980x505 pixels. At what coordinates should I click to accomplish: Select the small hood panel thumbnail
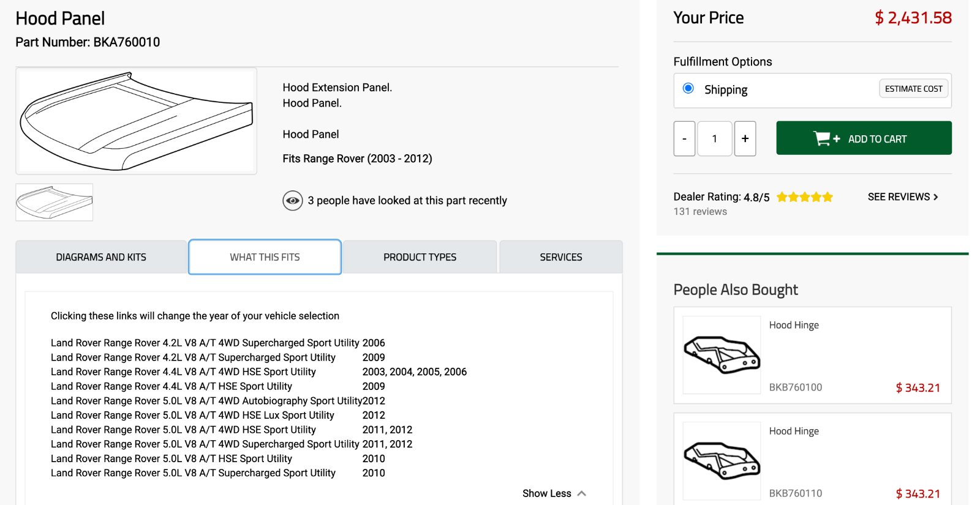tap(54, 202)
